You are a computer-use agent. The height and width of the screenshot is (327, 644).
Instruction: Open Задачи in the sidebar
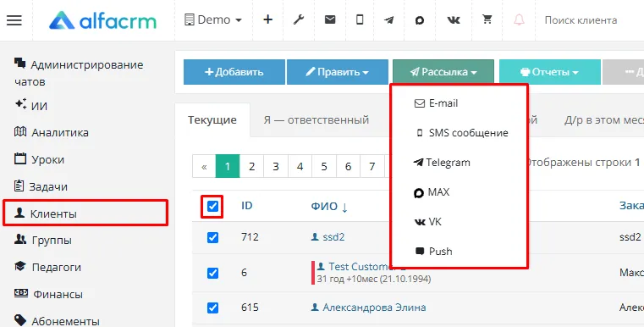coord(41,186)
